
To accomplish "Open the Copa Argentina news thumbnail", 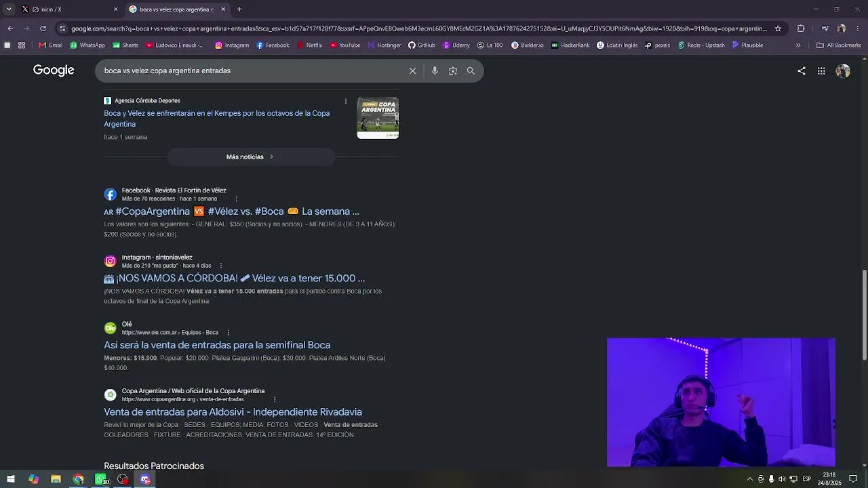I will point(378,118).
